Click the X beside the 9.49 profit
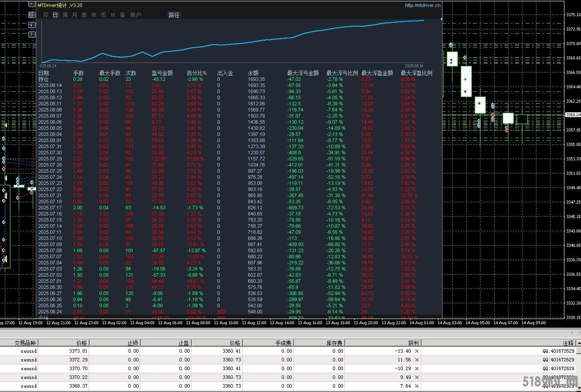 [417, 377]
